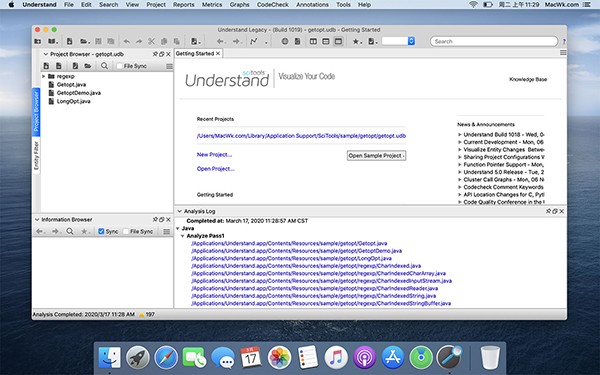Click the Go Forward arrow in main toolbar
Image resolution: width=600 pixels, height=375 pixels.
[236, 41]
